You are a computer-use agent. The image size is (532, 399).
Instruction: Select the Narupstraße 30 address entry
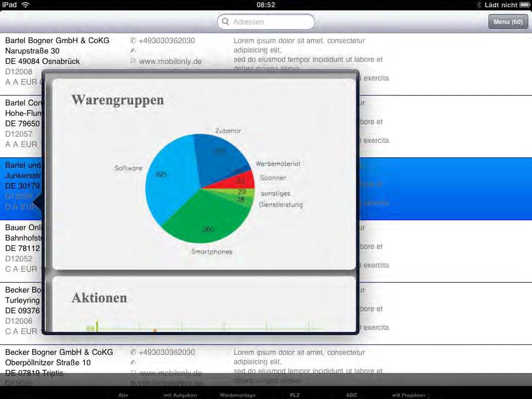coord(32,51)
